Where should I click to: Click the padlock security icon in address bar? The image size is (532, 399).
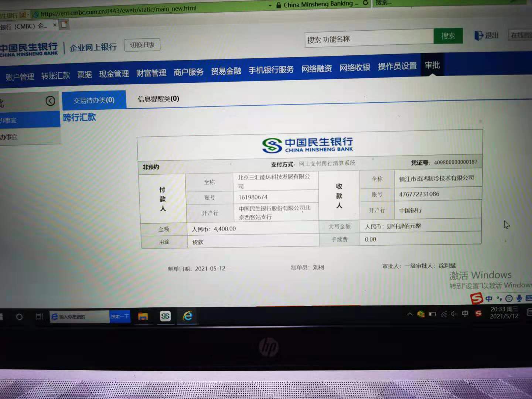tap(279, 5)
